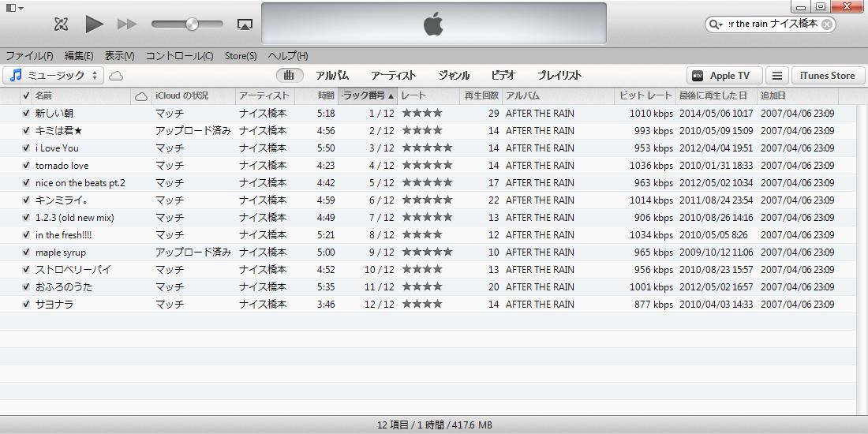Uncheck the キミは君★ song checkbox
The height and width of the screenshot is (434, 868).
(x=26, y=131)
